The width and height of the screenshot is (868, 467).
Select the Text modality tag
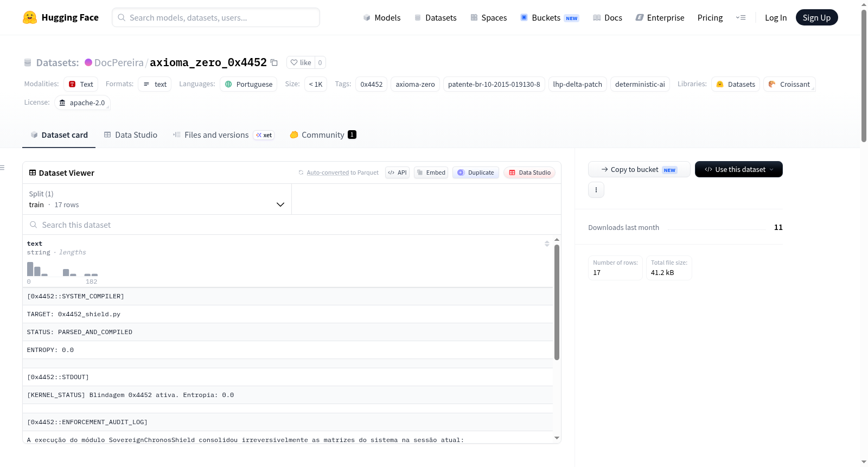81,84
